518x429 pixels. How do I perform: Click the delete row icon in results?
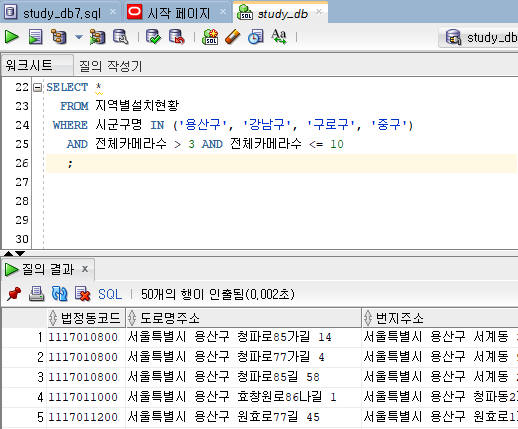tap(82, 294)
